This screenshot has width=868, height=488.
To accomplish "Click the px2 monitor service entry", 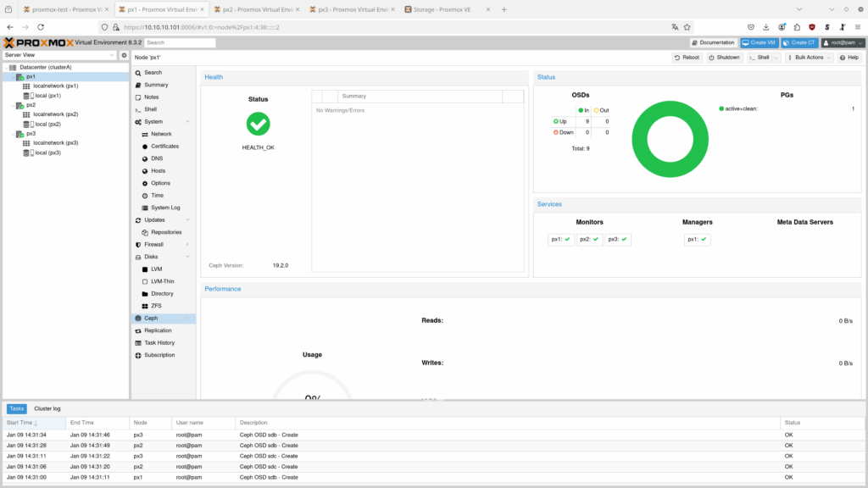I will click(x=589, y=240).
